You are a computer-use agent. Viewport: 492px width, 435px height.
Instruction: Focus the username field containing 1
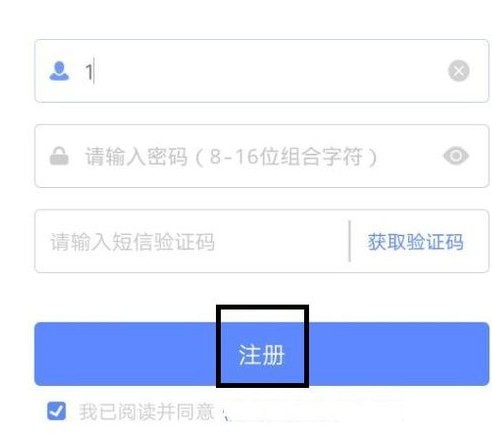(x=262, y=71)
